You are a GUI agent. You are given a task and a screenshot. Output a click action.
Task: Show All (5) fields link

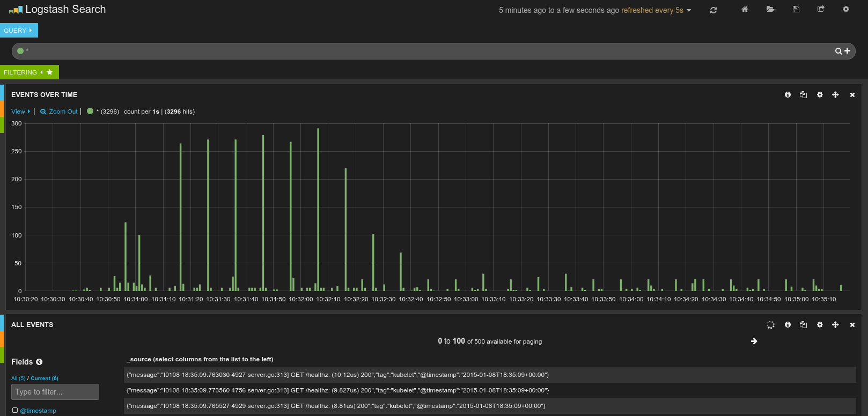pos(18,378)
